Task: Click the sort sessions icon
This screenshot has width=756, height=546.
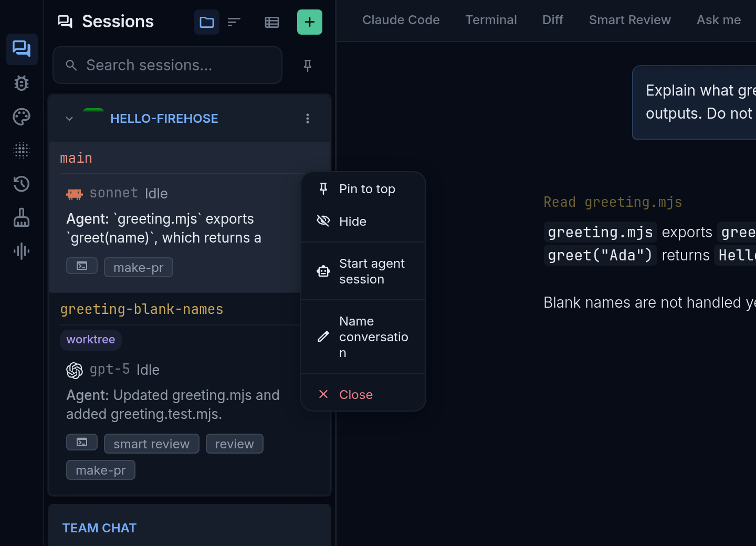Action: (x=234, y=22)
